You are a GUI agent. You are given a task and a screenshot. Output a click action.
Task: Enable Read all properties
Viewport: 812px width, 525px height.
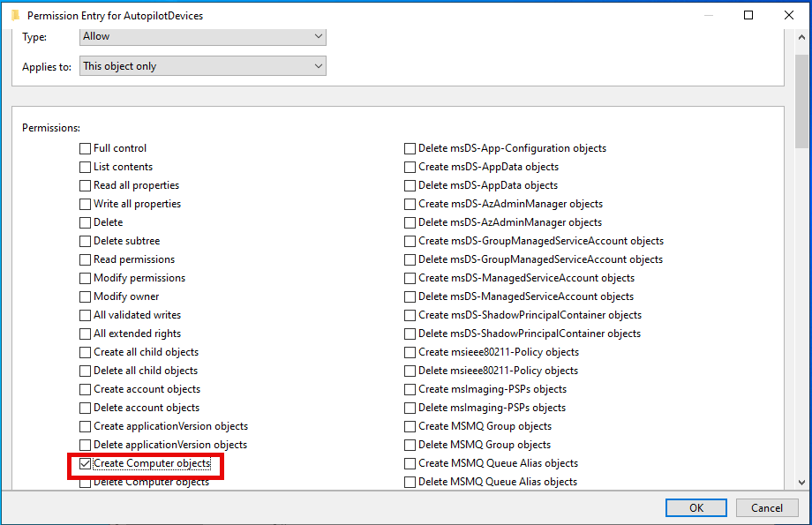click(x=85, y=185)
